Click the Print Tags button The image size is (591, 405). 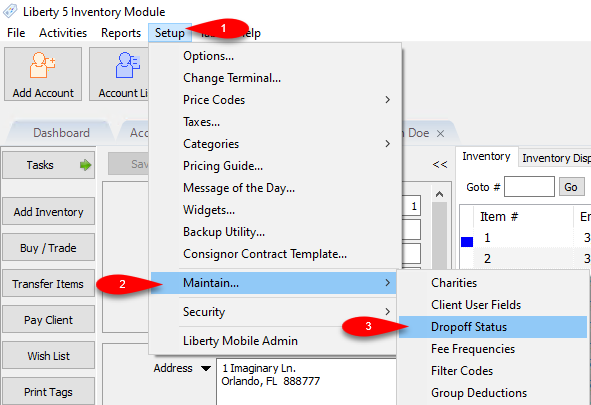48,391
